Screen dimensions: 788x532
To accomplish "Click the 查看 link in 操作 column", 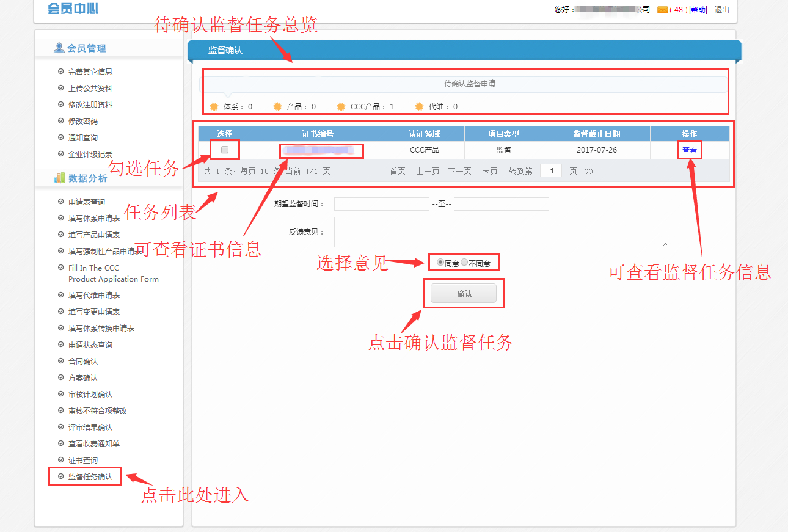I will tap(689, 150).
